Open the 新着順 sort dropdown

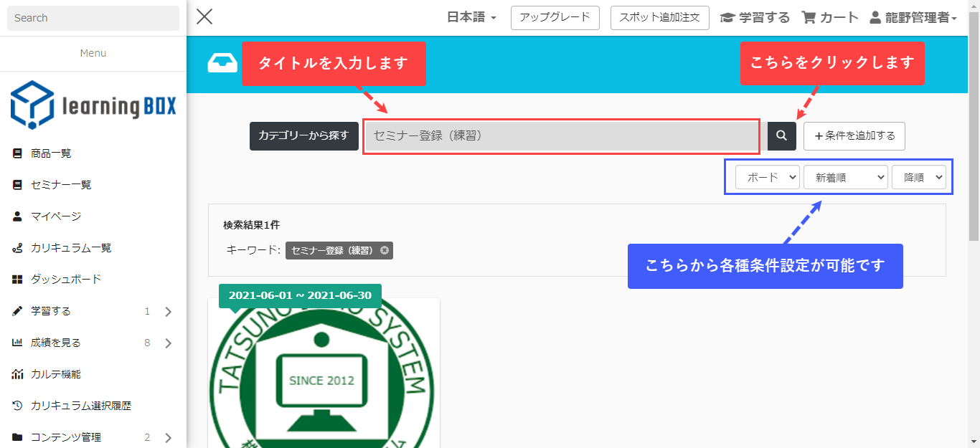845,177
